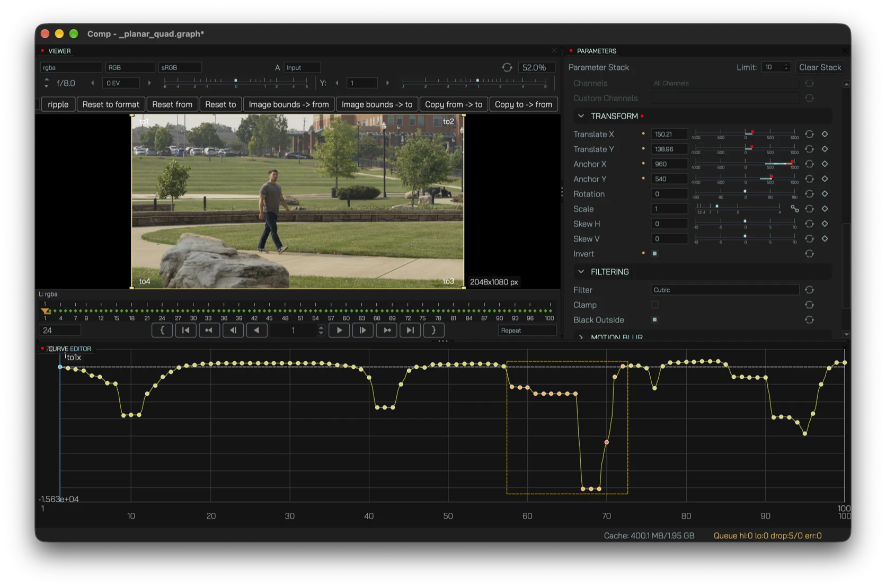Reset the Translate Y value
Screen dimensions: 886x588
pyautogui.click(x=809, y=149)
